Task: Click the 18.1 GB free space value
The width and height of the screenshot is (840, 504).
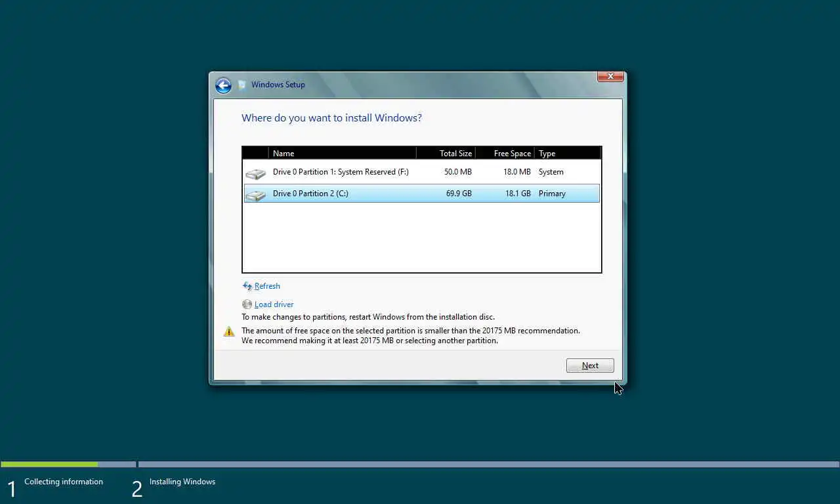Action: 518,194
